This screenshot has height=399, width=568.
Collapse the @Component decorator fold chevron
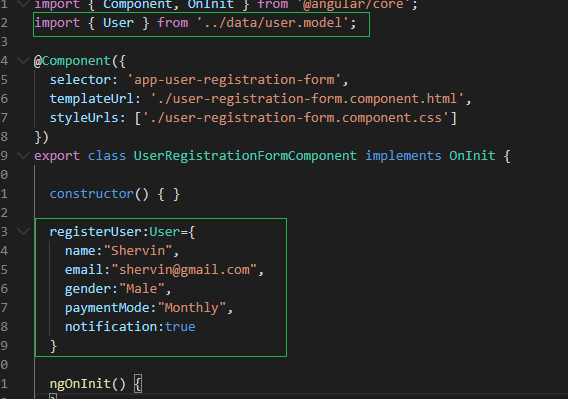(23, 61)
